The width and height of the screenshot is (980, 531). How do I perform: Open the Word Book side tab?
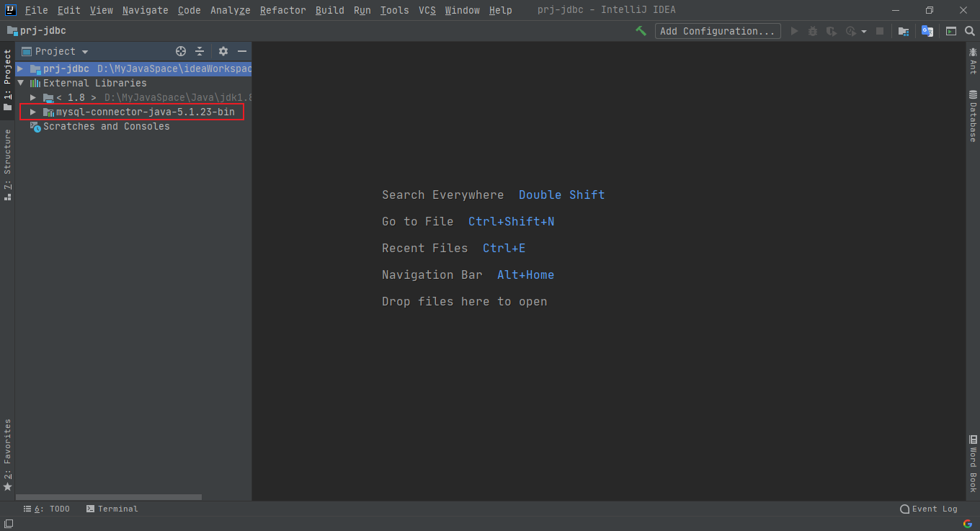click(x=973, y=464)
